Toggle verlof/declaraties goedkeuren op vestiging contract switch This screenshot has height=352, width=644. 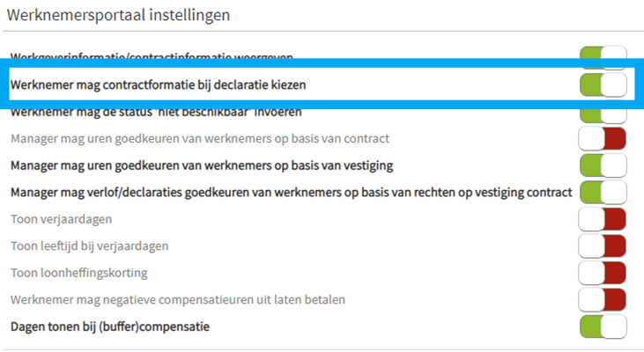coord(603,193)
